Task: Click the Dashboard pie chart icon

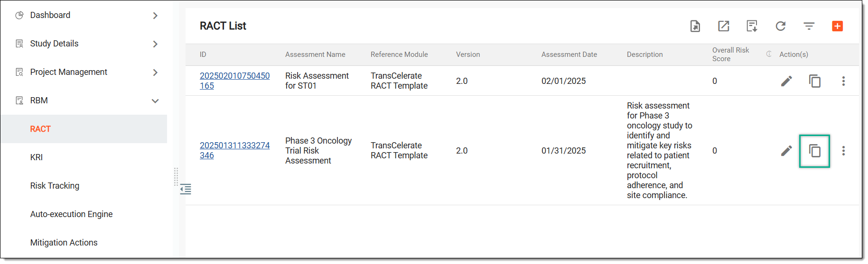Action: pos(19,15)
